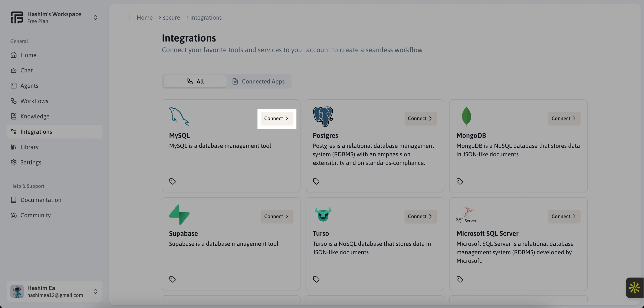The height and width of the screenshot is (308, 644).
Task: Connect the MySQL integration
Action: coord(277,118)
